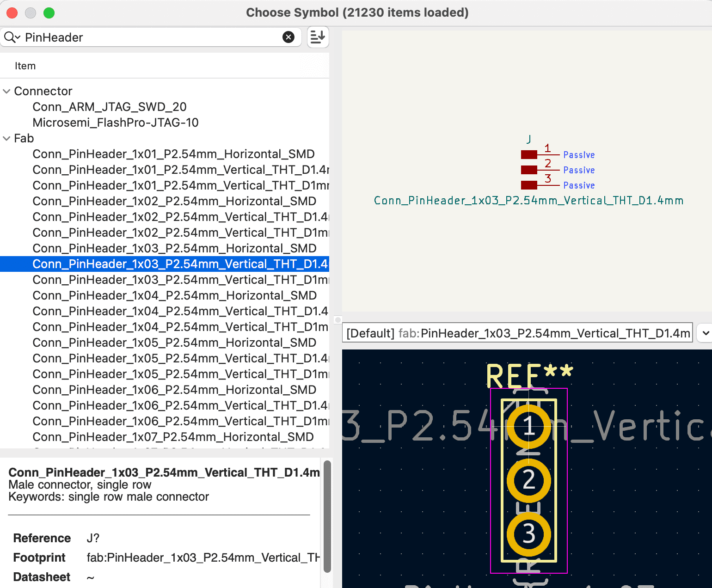
Task: Click highlighted Conn_PinHeader_1x03 Vertical_THT_D1.4mm row
Action: 165,264
